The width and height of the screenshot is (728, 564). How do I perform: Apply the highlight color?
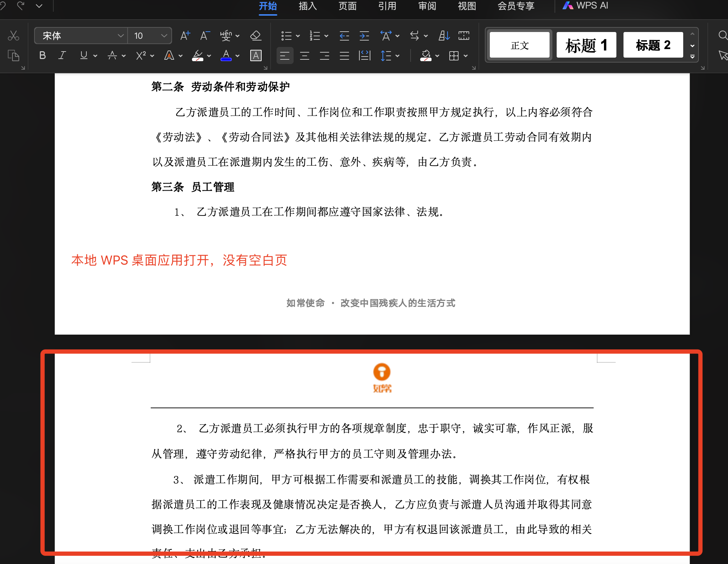pos(198,55)
